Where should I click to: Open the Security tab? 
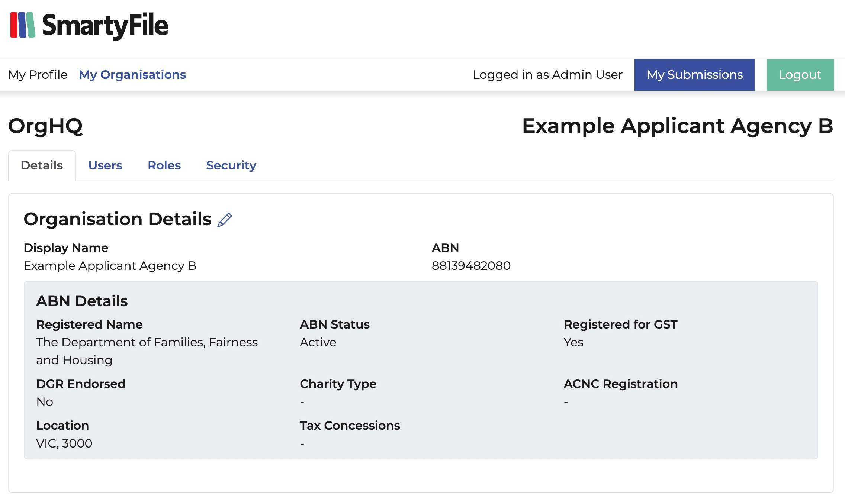pos(231,165)
